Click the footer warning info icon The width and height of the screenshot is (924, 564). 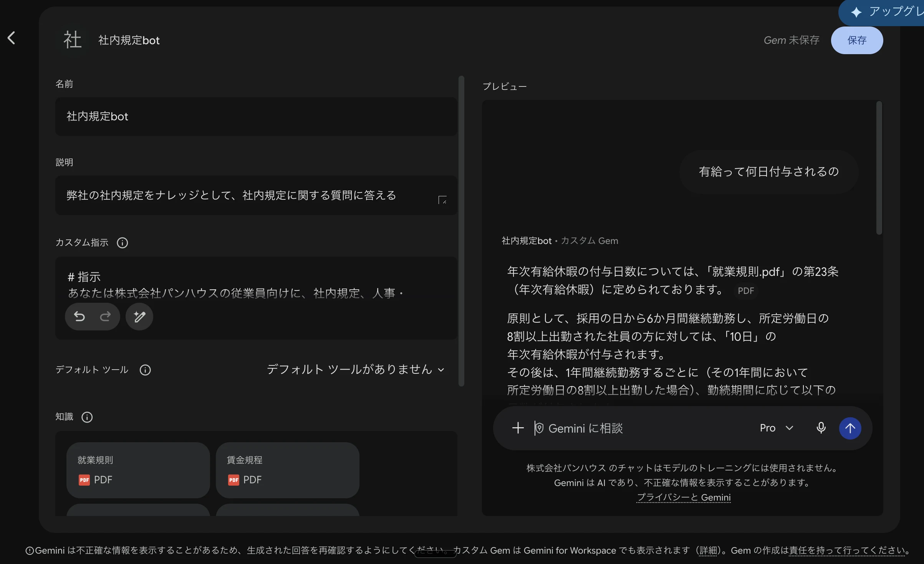click(x=30, y=551)
